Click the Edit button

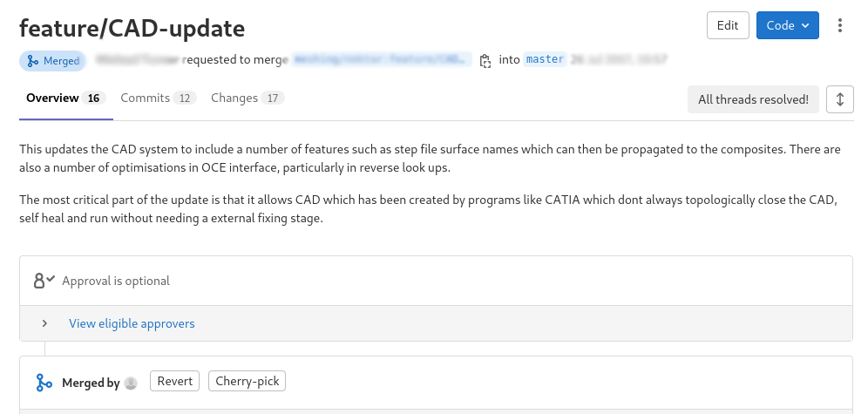[728, 25]
